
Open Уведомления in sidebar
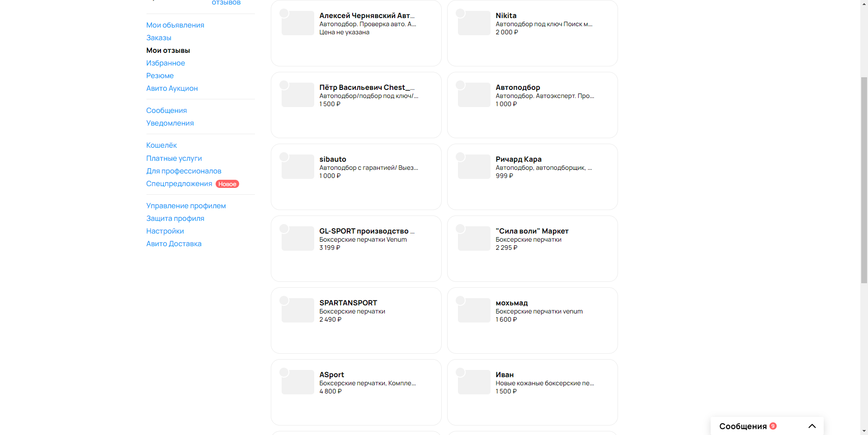pos(170,123)
